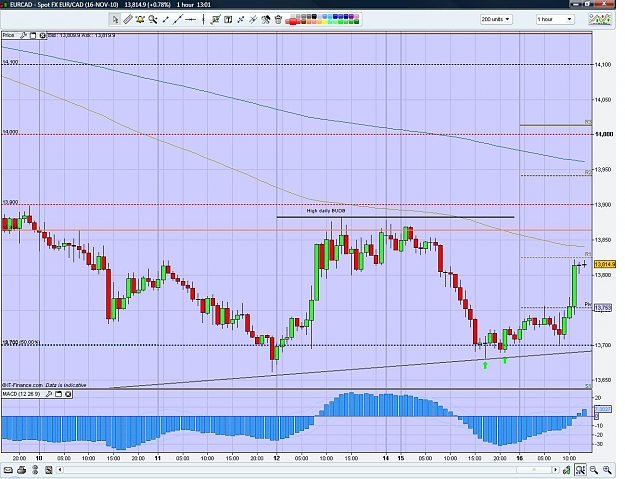Click Price panel window toggle icon
The image size is (625, 479).
coord(33,35)
